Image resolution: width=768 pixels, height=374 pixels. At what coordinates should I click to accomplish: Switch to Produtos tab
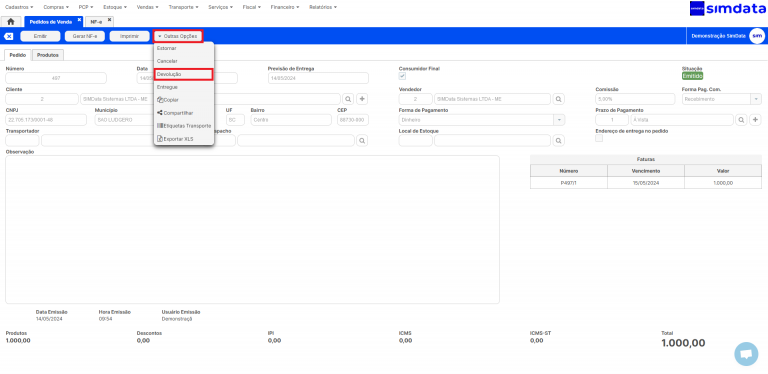(x=48, y=55)
